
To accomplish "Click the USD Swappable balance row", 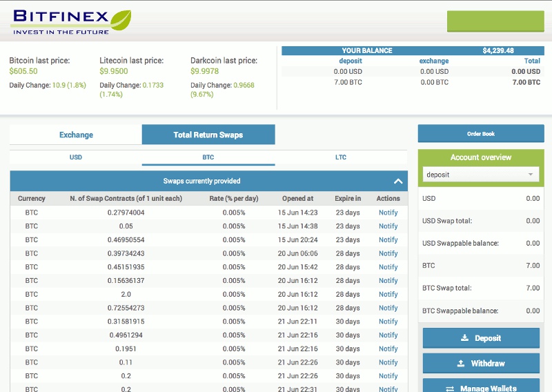I will click(x=481, y=244).
